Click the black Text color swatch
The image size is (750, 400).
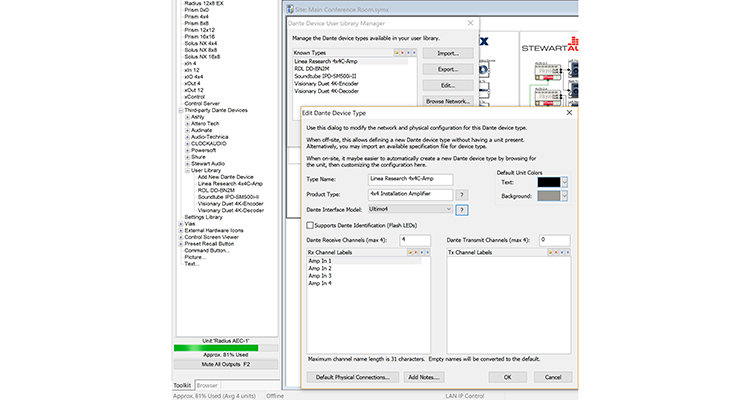coord(549,182)
